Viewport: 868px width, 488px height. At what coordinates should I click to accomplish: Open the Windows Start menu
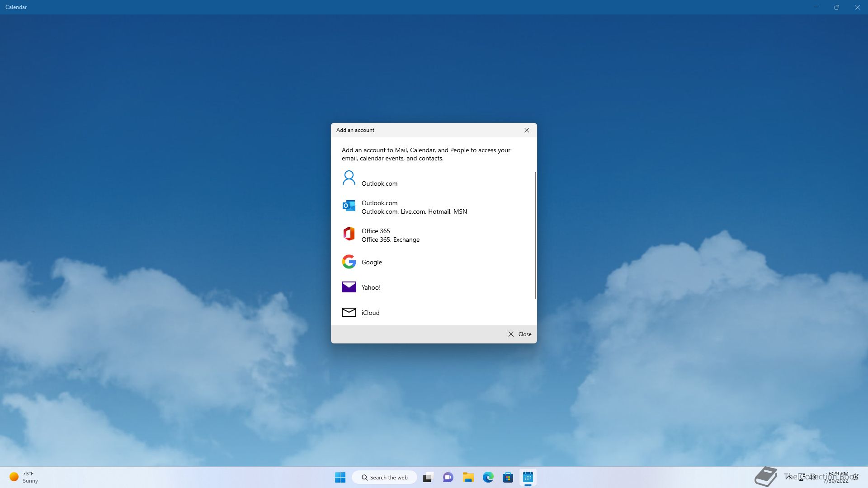pyautogui.click(x=340, y=477)
